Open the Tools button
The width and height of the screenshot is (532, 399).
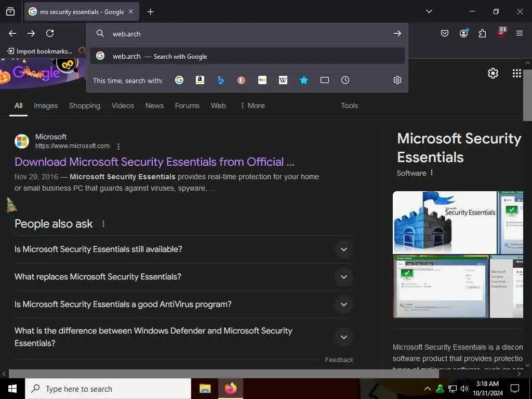350,105
